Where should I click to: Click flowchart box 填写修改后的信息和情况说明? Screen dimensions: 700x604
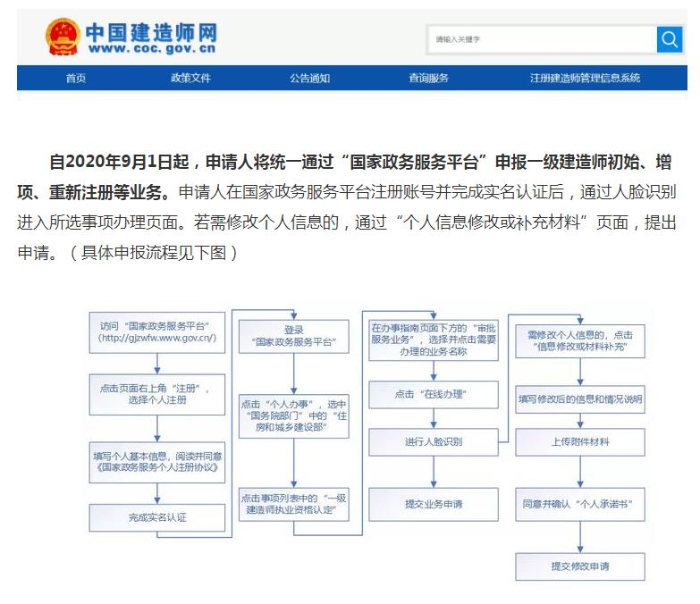[x=580, y=399]
